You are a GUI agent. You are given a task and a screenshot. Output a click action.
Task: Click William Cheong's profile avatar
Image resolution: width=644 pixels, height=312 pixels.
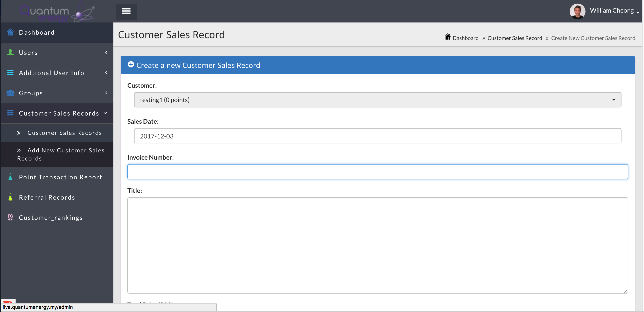pos(577,11)
